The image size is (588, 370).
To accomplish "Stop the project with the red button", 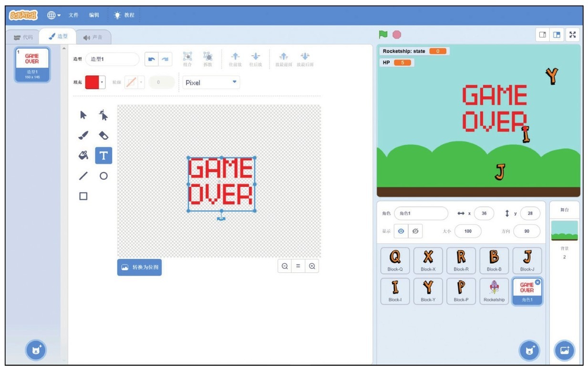I will [397, 34].
